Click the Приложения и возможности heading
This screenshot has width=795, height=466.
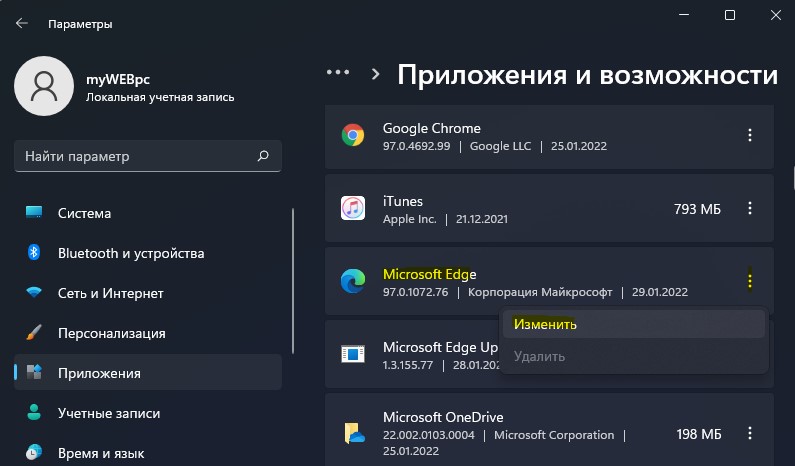pyautogui.click(x=587, y=75)
